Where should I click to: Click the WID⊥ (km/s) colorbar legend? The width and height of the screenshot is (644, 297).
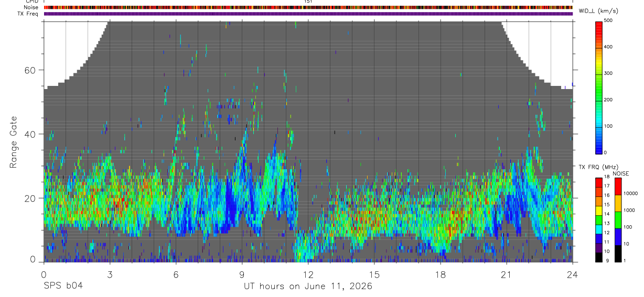click(599, 86)
